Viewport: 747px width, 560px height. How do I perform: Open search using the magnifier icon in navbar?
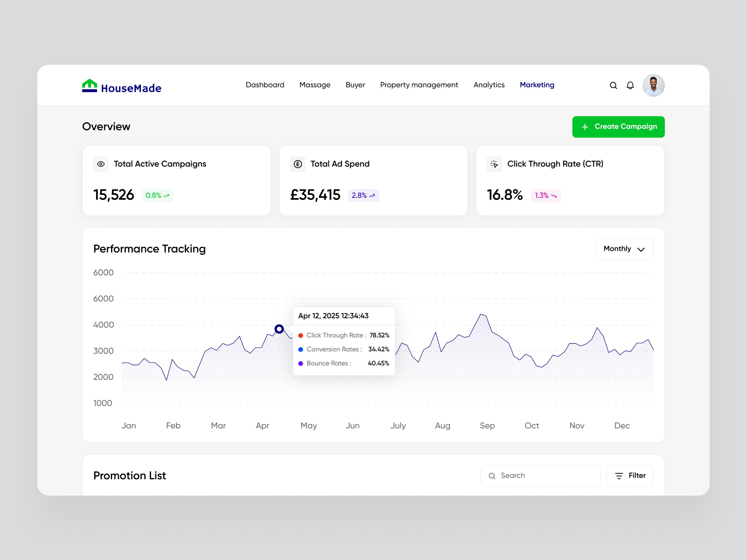point(613,86)
